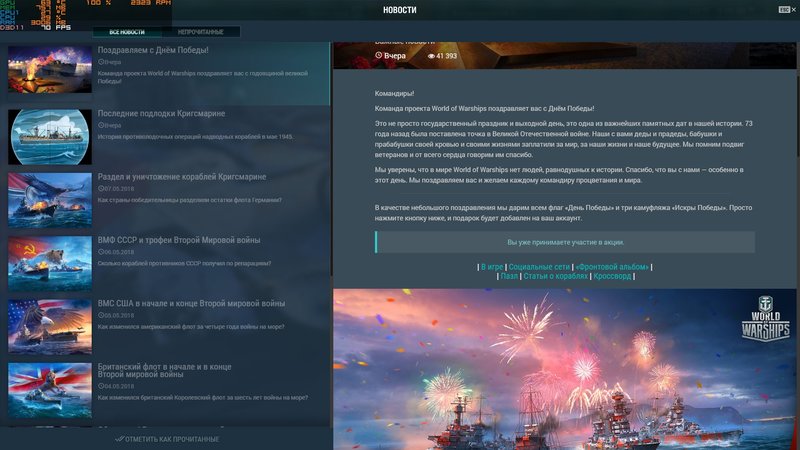
Task: Open the ВМС США eagle thumbnail
Action: (x=50, y=327)
